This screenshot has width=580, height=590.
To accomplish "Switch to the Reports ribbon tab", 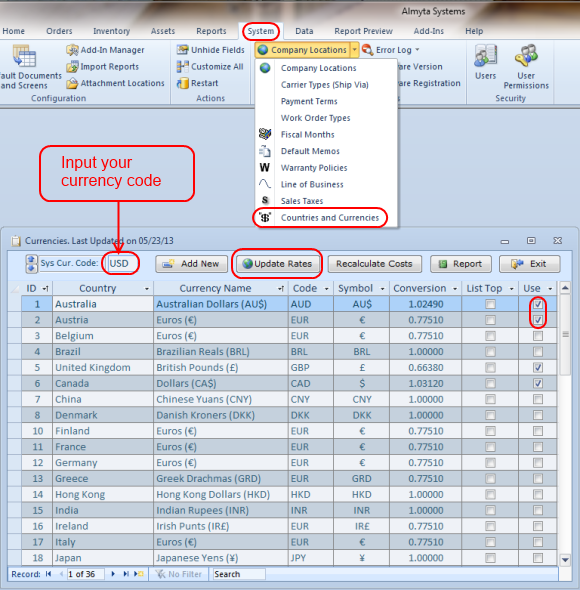I will pos(211,31).
